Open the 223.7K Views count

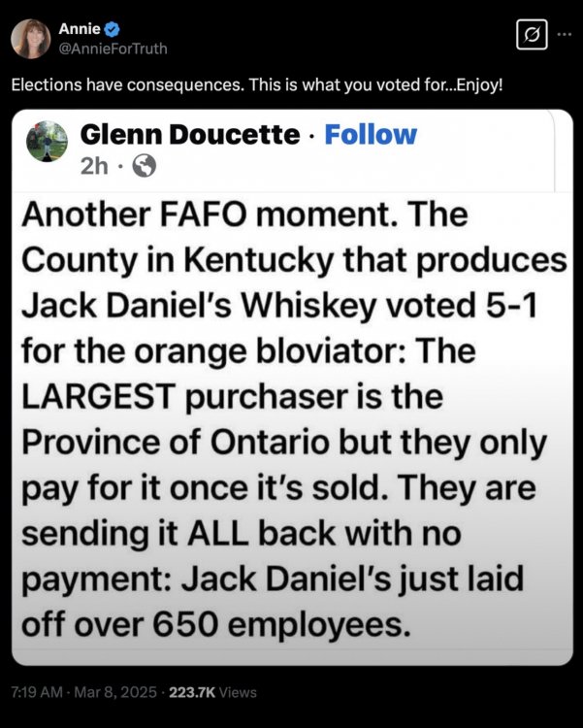pyautogui.click(x=212, y=692)
